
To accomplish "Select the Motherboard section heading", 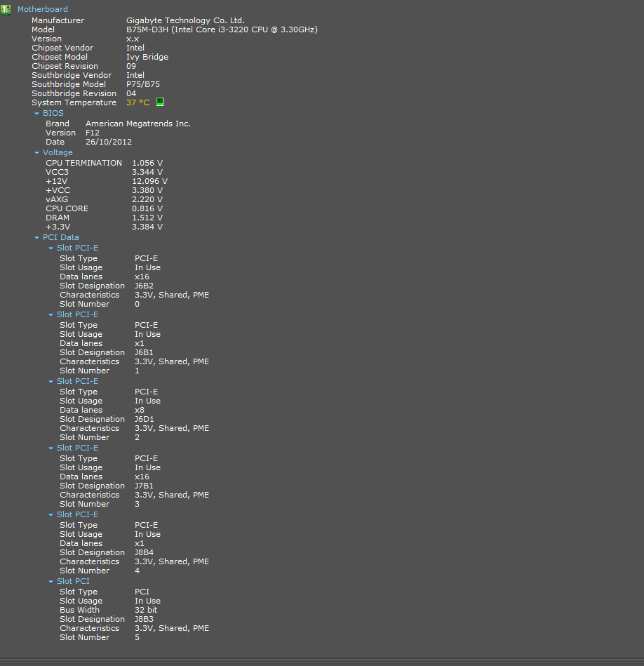I will pyautogui.click(x=43, y=9).
